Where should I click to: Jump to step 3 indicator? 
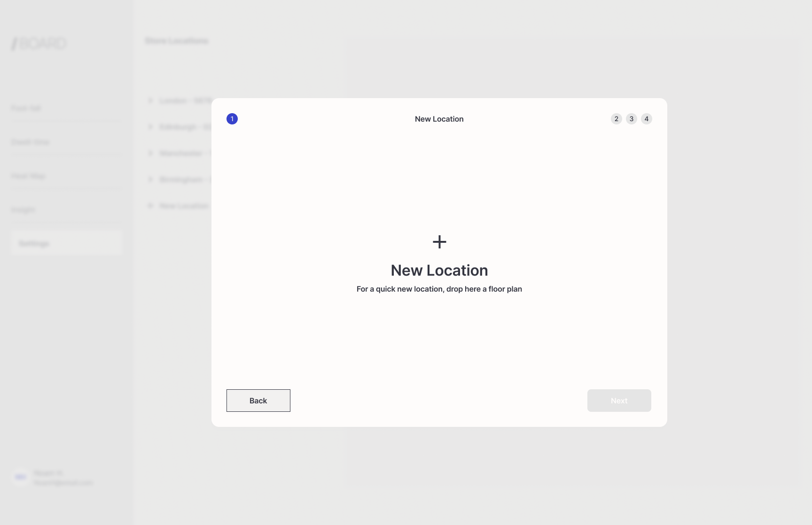[632, 119]
